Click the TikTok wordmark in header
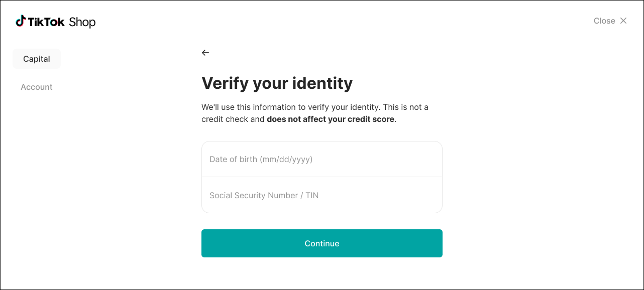This screenshot has height=290, width=644. [46, 22]
